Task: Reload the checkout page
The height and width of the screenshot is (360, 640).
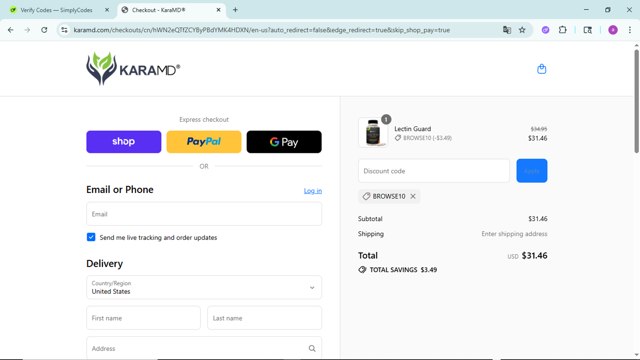Action: click(44, 30)
